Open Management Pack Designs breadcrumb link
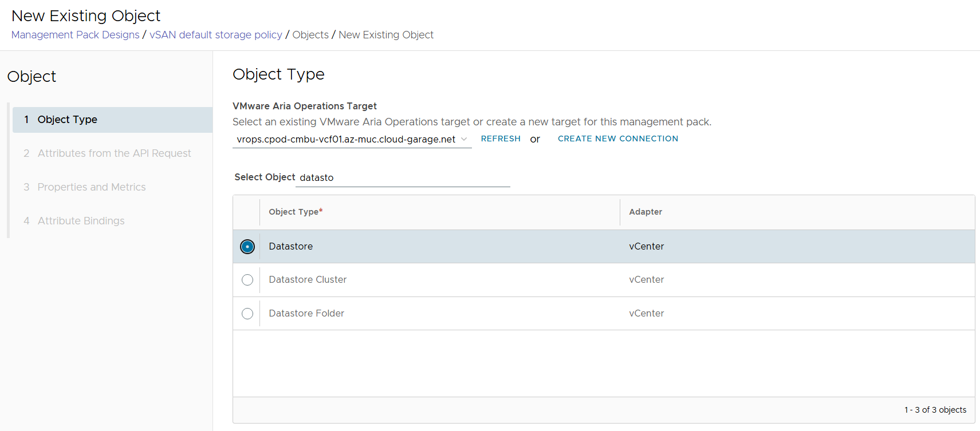The width and height of the screenshot is (980, 431). [x=75, y=35]
